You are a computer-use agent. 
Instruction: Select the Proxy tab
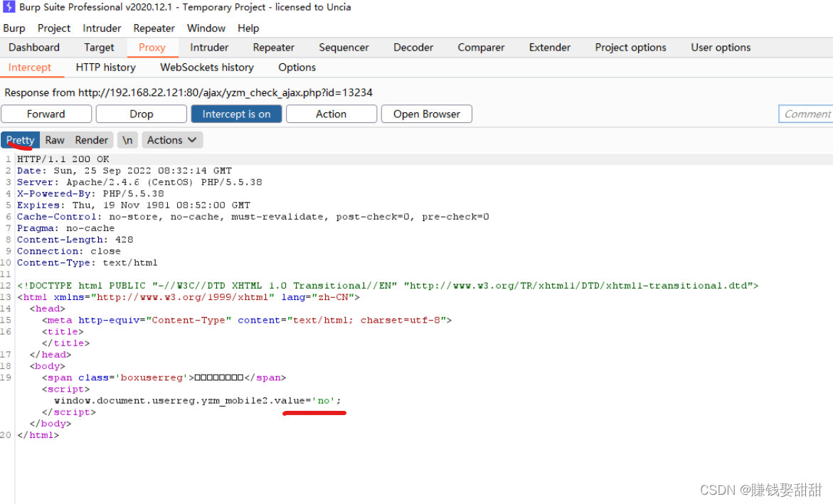point(152,47)
